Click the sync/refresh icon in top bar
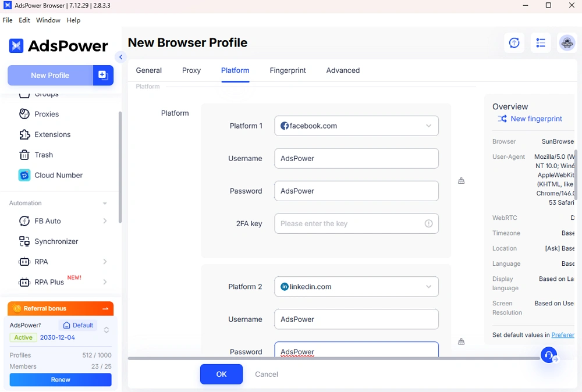582x392 pixels. coord(514,43)
